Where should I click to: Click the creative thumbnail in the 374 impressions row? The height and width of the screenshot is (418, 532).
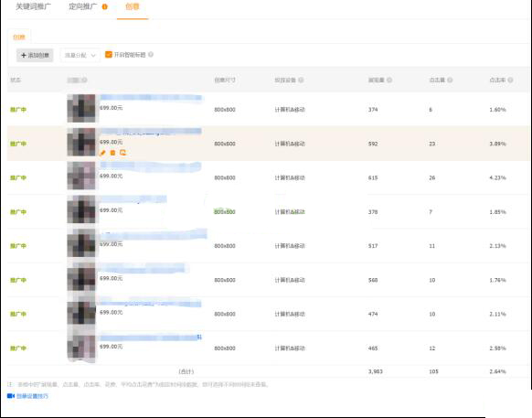pos(81,108)
